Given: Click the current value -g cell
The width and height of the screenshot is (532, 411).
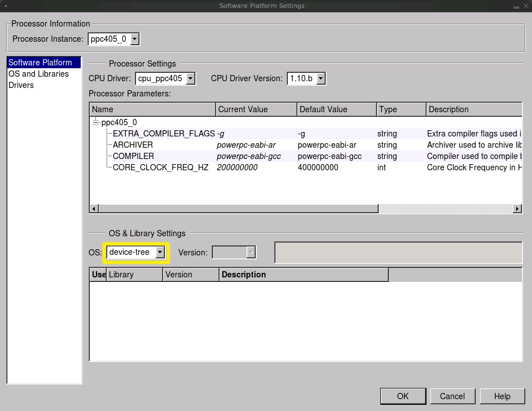Looking at the screenshot, I should point(221,134).
